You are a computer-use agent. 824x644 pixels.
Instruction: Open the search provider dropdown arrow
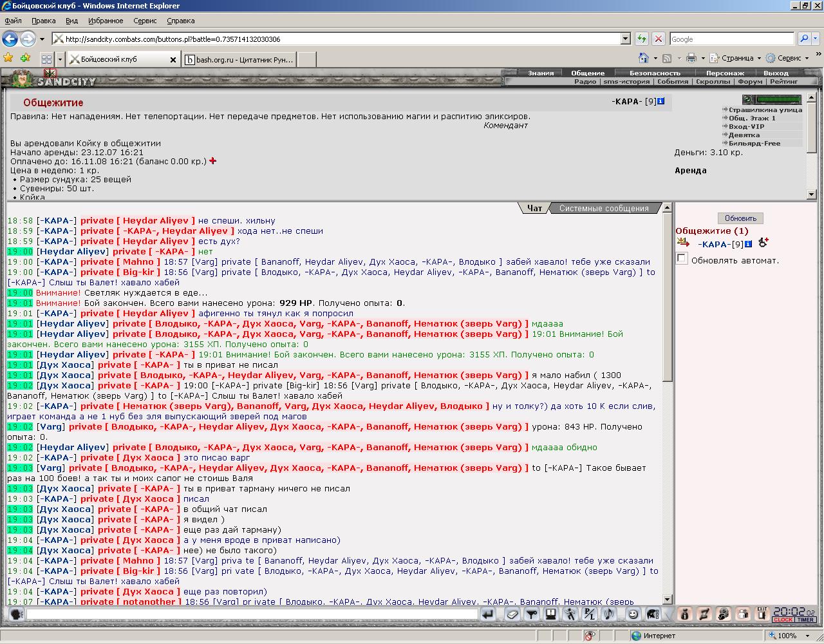click(x=817, y=39)
